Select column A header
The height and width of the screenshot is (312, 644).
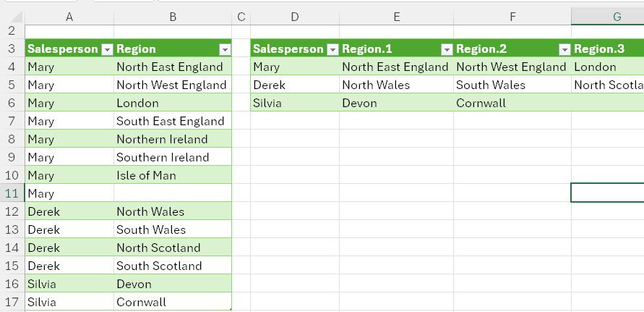pyautogui.click(x=69, y=17)
